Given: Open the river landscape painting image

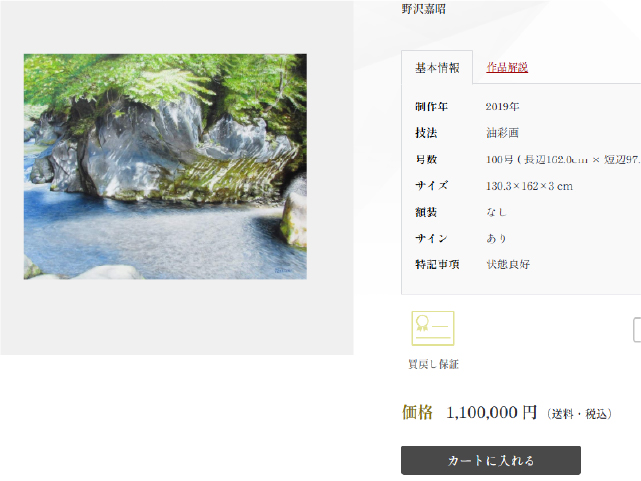Looking at the screenshot, I should [x=165, y=166].
